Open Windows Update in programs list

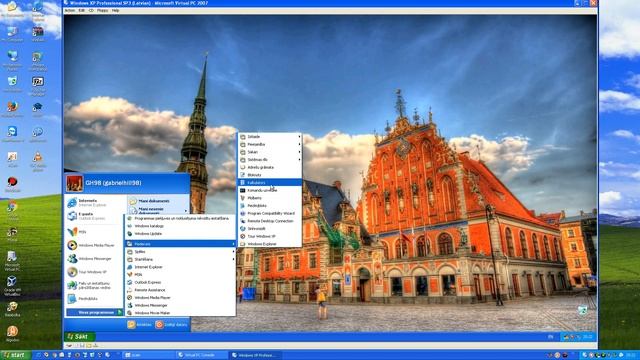click(x=180, y=233)
